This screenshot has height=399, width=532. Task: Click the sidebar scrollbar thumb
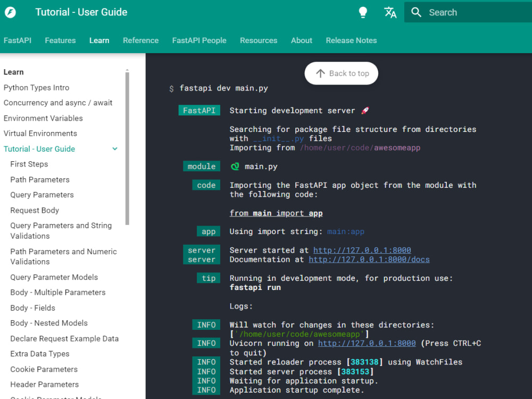click(x=127, y=148)
